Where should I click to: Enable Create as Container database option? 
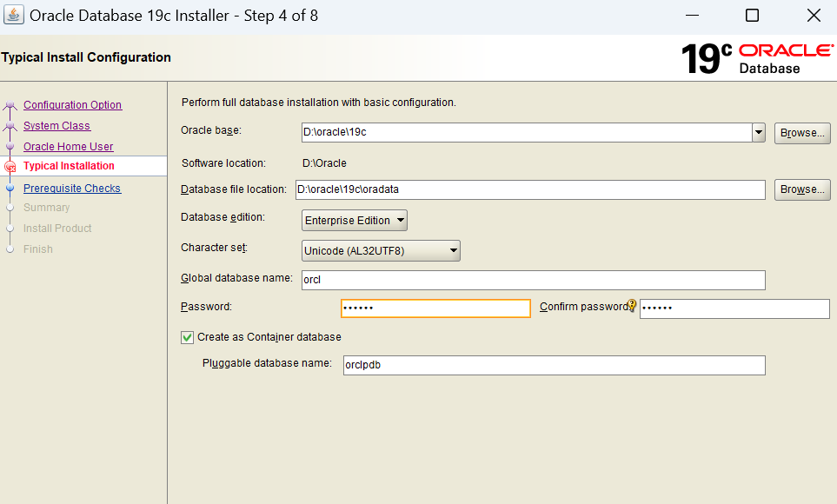(x=186, y=337)
